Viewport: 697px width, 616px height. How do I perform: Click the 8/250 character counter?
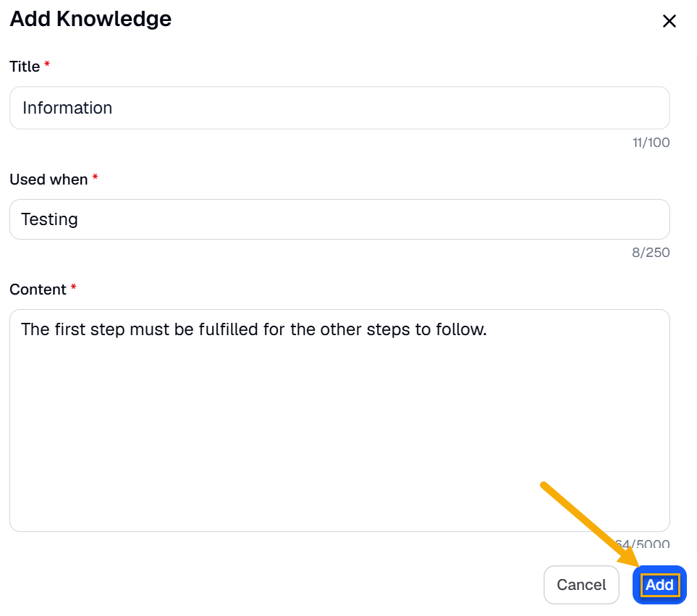click(x=651, y=253)
